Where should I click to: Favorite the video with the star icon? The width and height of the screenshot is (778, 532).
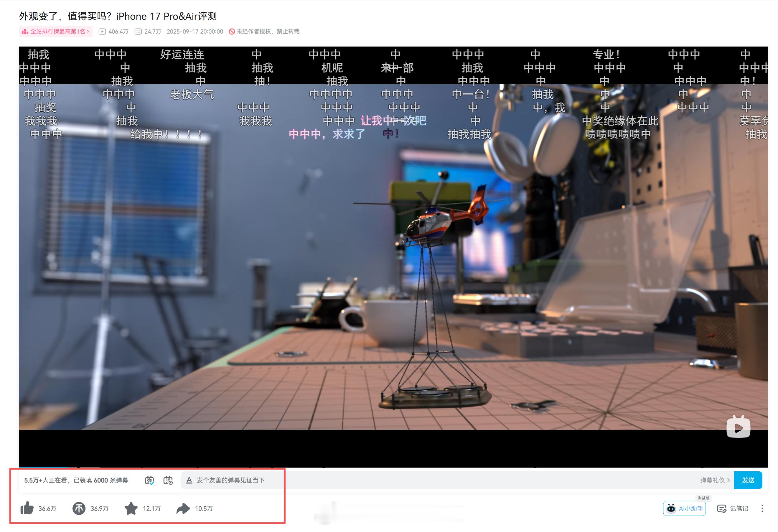pos(131,508)
